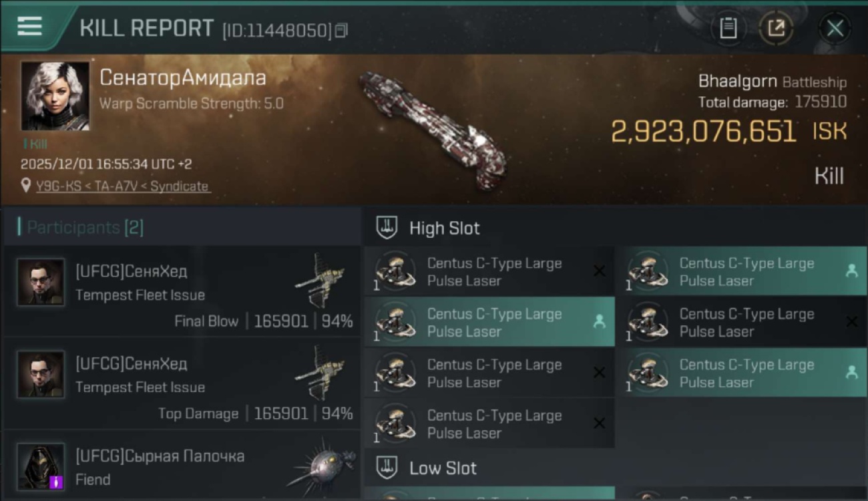Click the clipboard icon in header
This screenshot has height=501, width=868.
point(728,28)
